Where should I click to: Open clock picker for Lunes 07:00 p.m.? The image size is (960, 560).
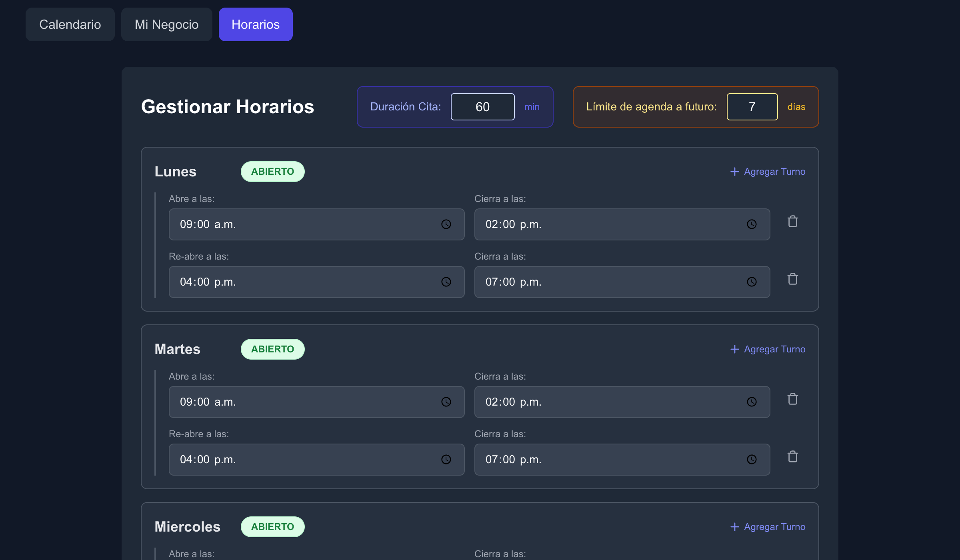(x=752, y=282)
